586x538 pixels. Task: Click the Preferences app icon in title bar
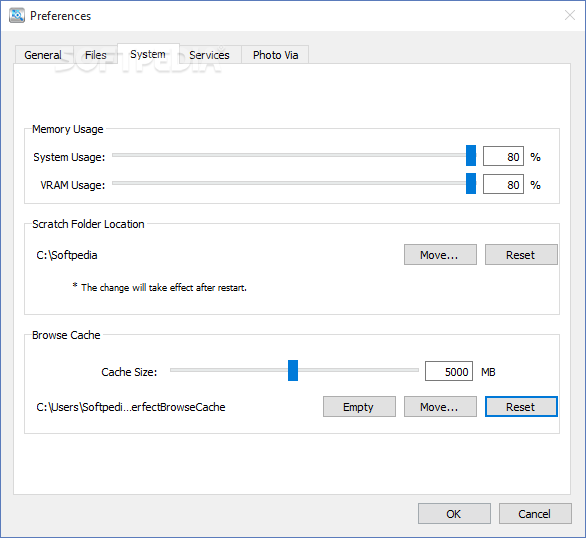click(17, 16)
